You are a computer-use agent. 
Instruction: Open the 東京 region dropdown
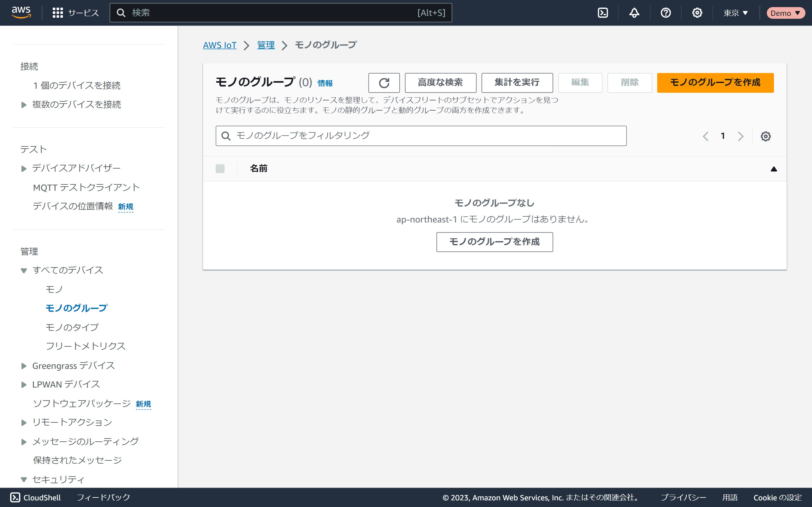[736, 13]
